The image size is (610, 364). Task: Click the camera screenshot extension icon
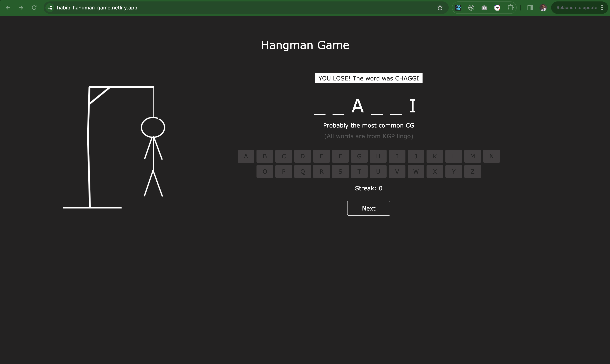pos(484,8)
